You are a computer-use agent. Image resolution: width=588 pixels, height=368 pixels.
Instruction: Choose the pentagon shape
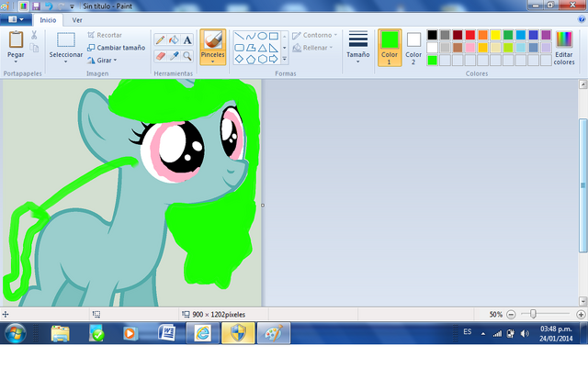coord(251,59)
